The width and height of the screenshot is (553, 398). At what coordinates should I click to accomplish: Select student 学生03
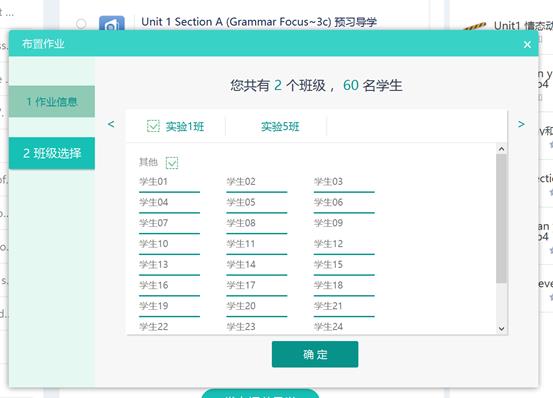pos(328,182)
